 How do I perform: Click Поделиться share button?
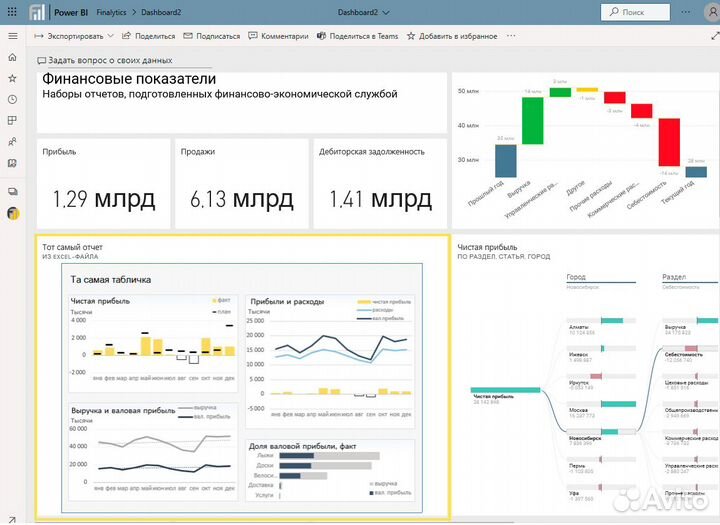coord(148,36)
